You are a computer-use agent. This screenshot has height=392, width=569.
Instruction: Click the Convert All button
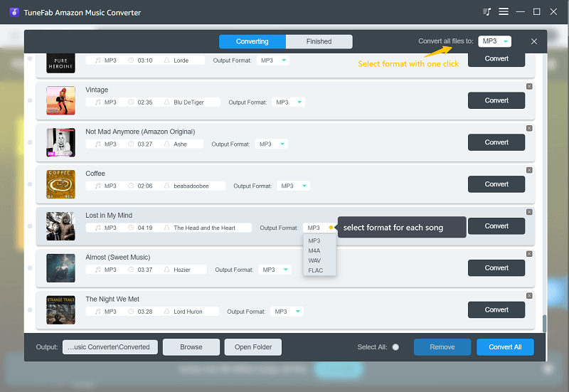(505, 347)
